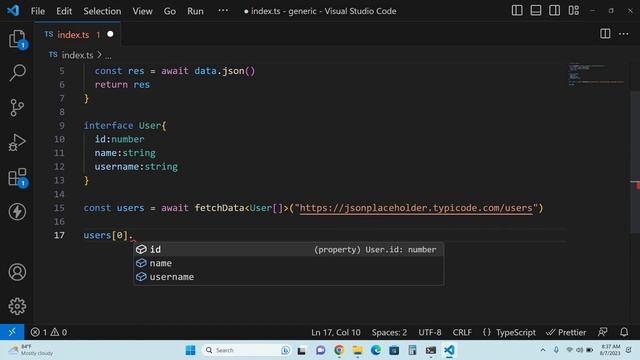Open the terminal app from taskbar
The image size is (640, 360).
coord(431,350)
